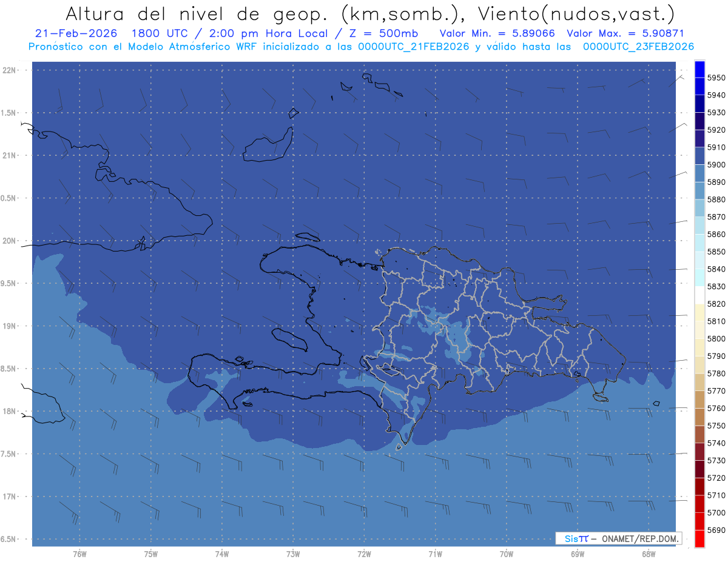
Task: Click the initialization time '0000UTC_21FEB2026'
Action: click(x=414, y=47)
